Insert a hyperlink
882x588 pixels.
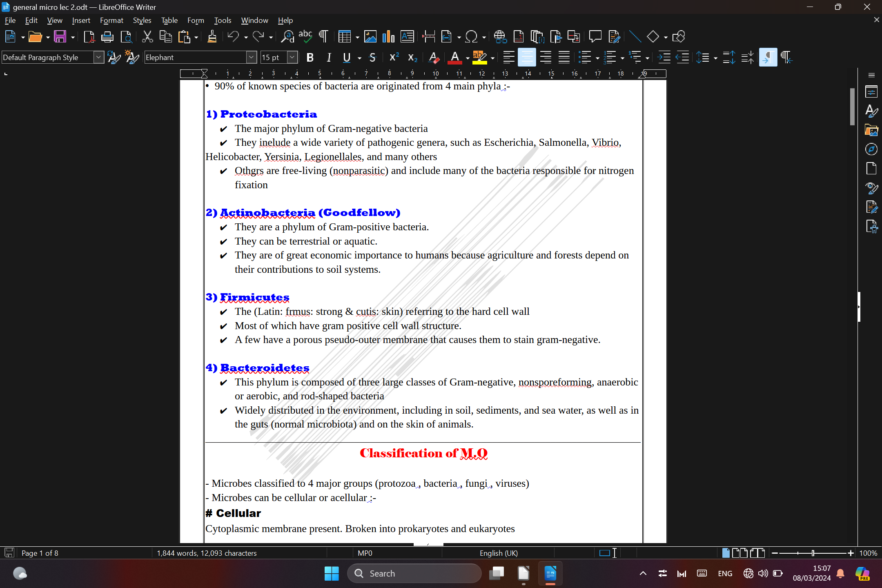pyautogui.click(x=500, y=37)
